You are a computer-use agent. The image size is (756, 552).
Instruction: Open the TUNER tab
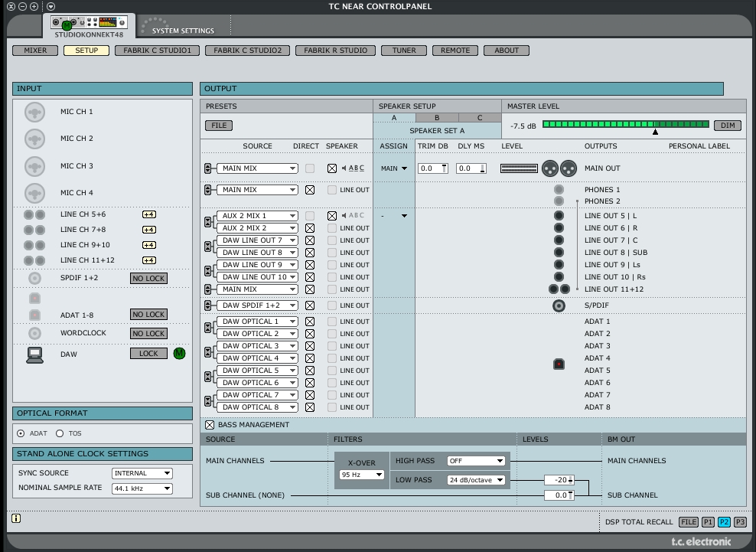404,51
